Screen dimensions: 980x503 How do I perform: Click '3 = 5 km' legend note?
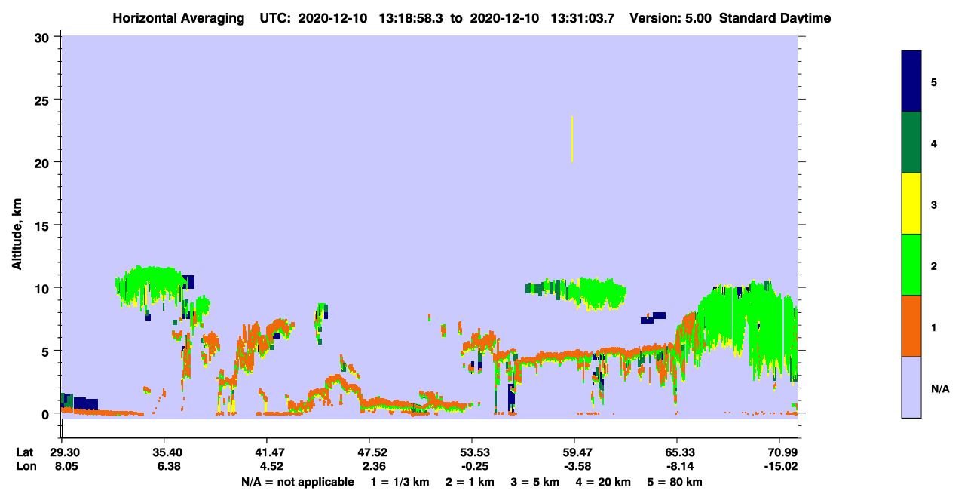(534, 482)
